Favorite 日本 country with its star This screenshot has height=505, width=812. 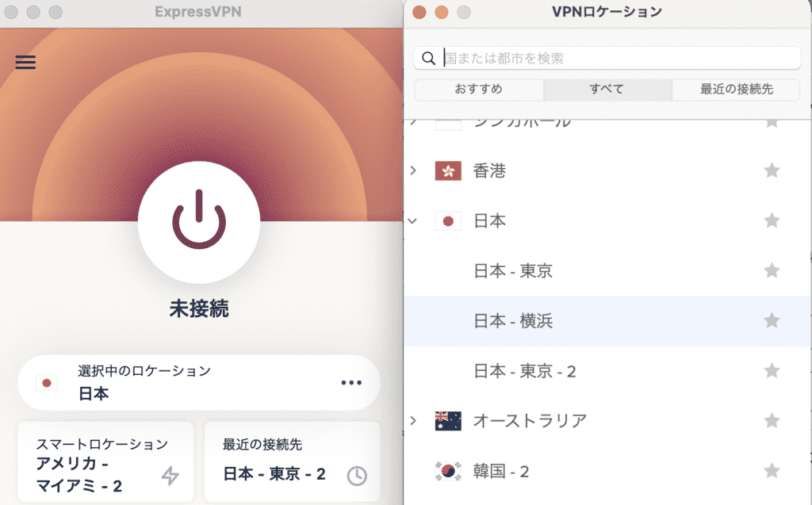pos(772,220)
